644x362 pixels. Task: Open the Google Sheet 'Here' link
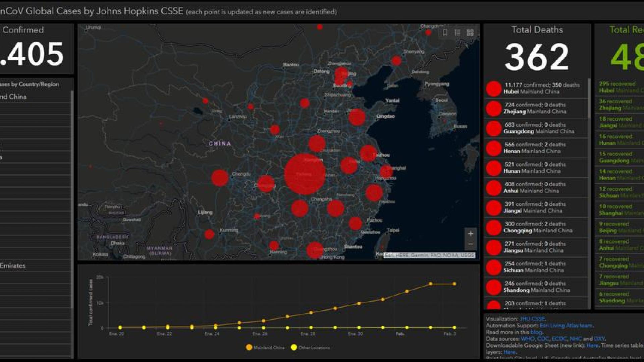point(592,345)
